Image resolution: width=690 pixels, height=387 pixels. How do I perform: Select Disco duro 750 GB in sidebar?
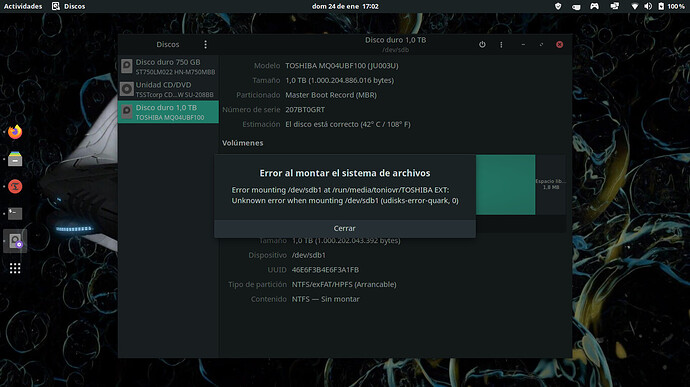pyautogui.click(x=168, y=66)
